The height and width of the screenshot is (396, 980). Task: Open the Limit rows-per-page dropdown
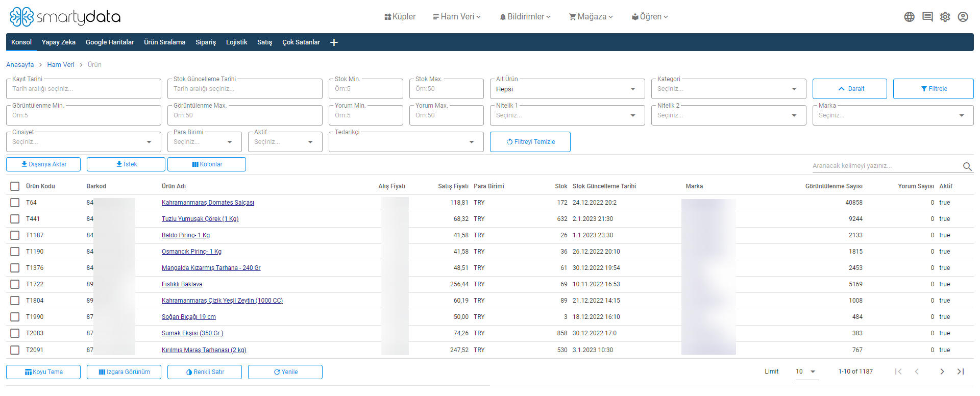point(806,372)
